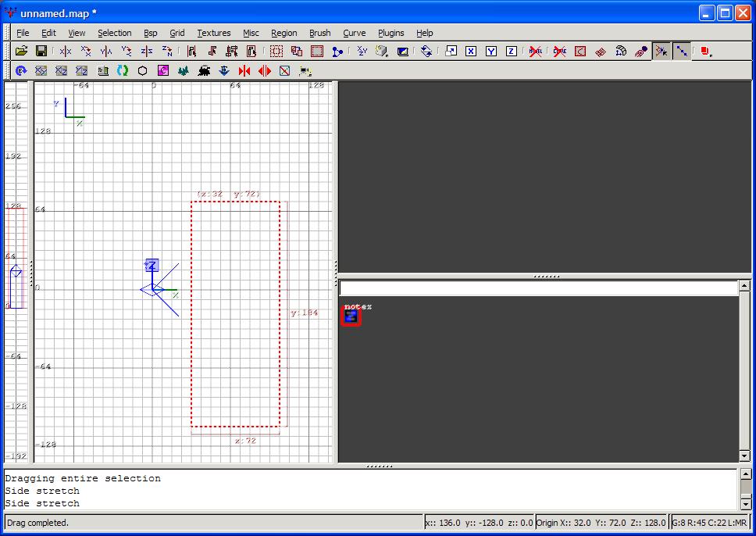Click the magenta C plugin icon
This screenshot has height=536, width=756.
click(x=163, y=71)
